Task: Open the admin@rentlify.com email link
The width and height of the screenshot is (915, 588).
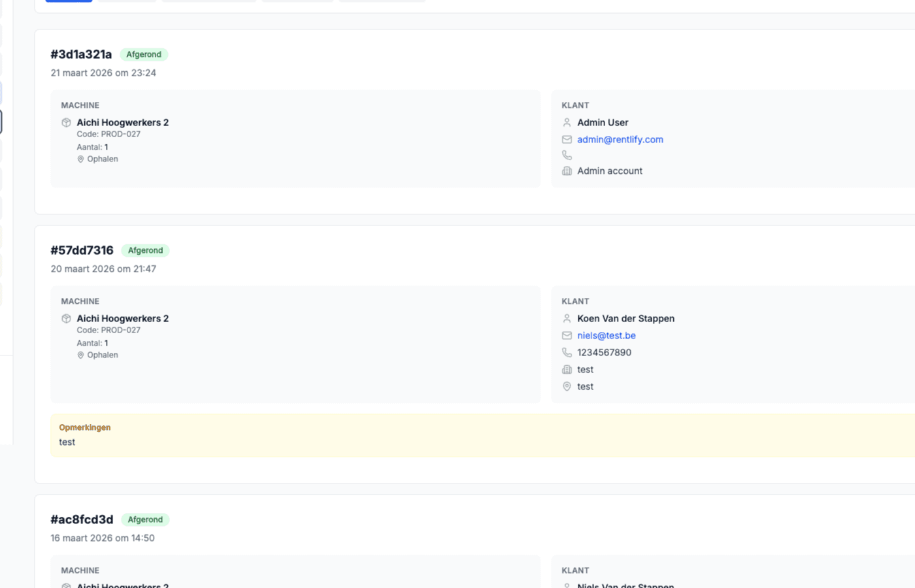Action: pos(620,140)
